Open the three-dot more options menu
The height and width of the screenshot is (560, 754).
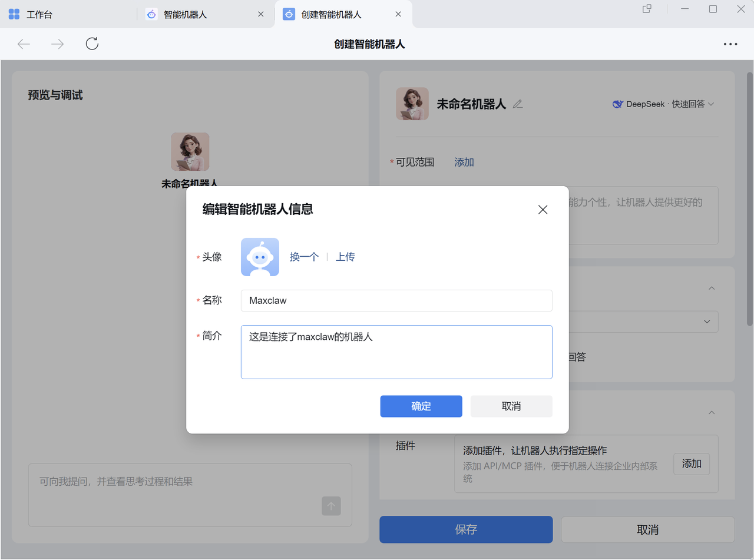click(730, 44)
